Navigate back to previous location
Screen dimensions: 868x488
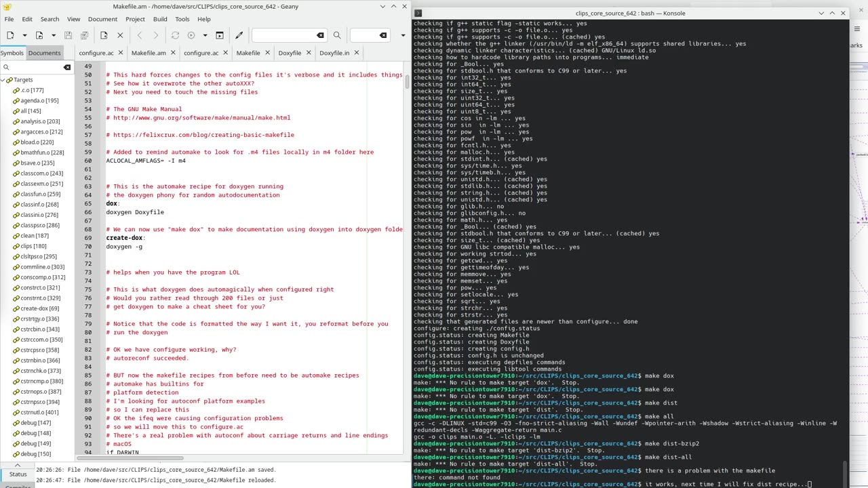140,35
